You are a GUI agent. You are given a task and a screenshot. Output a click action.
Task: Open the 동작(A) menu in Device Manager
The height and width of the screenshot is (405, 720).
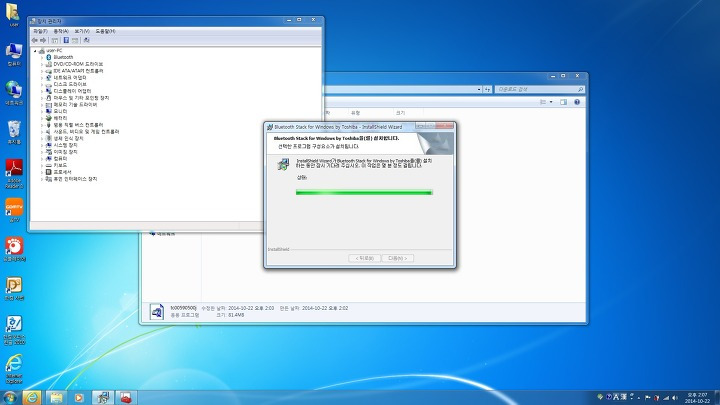point(61,31)
